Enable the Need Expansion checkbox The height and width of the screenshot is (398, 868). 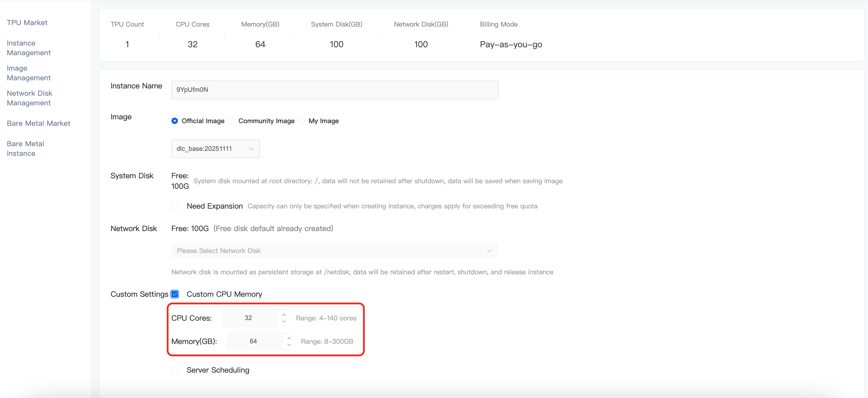pos(175,206)
